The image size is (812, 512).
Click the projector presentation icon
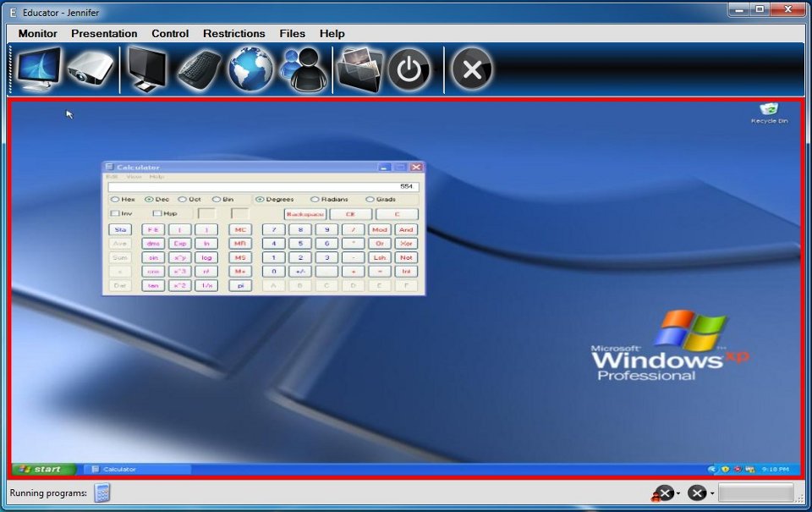coord(91,68)
